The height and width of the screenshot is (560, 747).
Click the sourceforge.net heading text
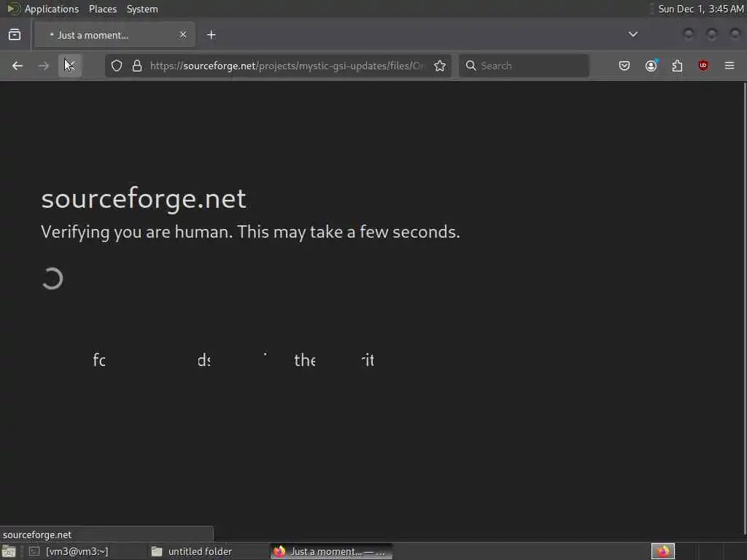click(x=144, y=198)
